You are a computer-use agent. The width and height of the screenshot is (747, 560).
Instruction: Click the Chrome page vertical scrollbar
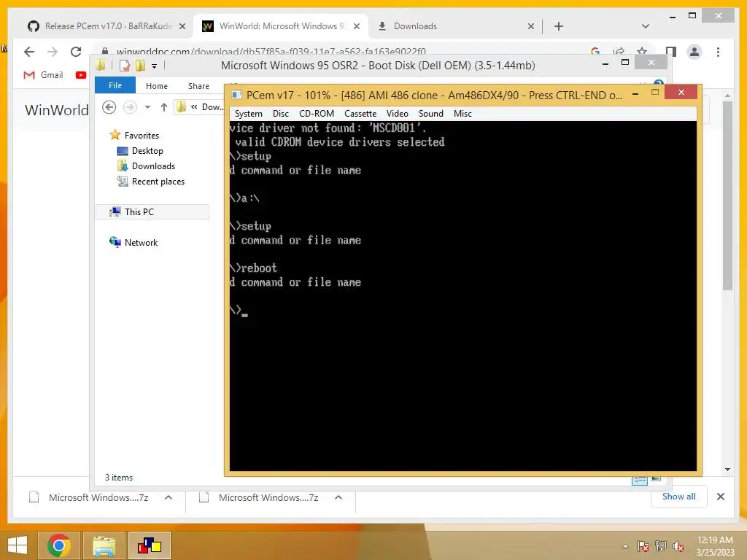point(727,195)
